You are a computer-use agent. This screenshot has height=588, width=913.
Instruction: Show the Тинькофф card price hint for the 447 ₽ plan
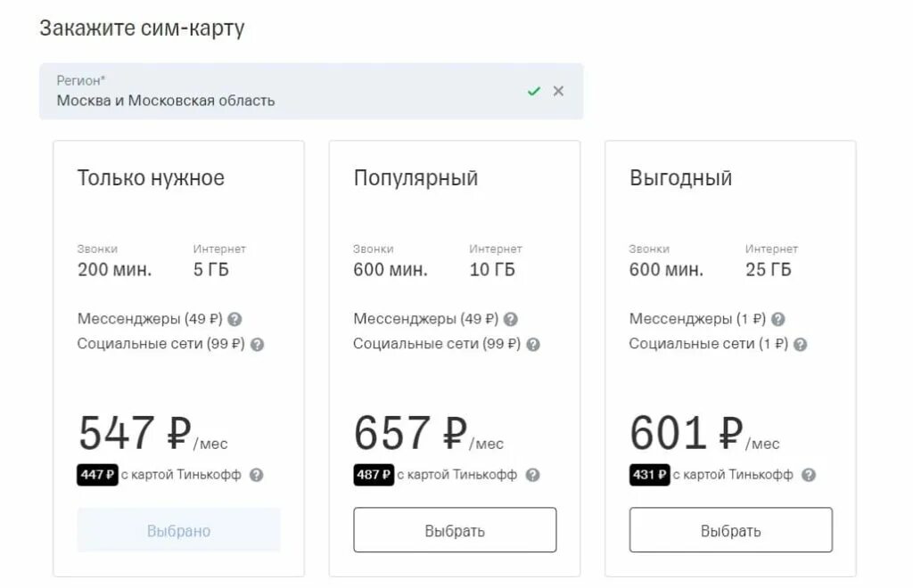coord(256,475)
